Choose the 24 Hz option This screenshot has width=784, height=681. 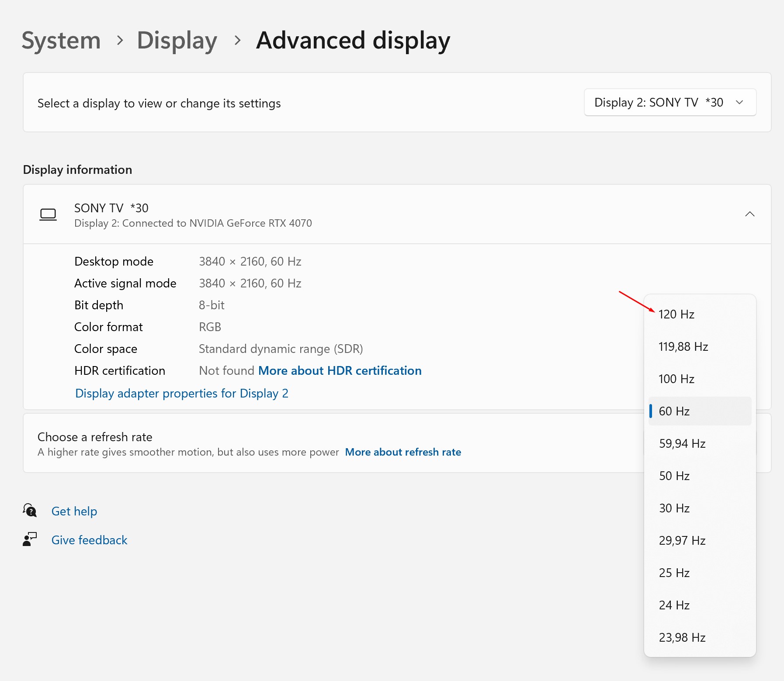[700, 605]
